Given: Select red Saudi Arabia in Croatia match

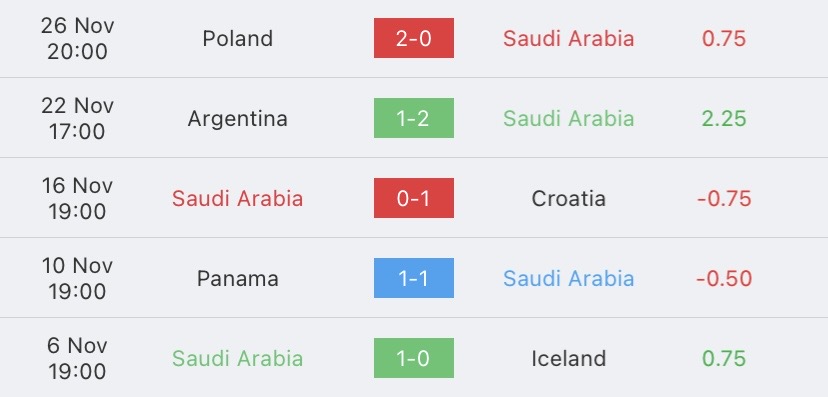Looking at the screenshot, I should point(238,198).
